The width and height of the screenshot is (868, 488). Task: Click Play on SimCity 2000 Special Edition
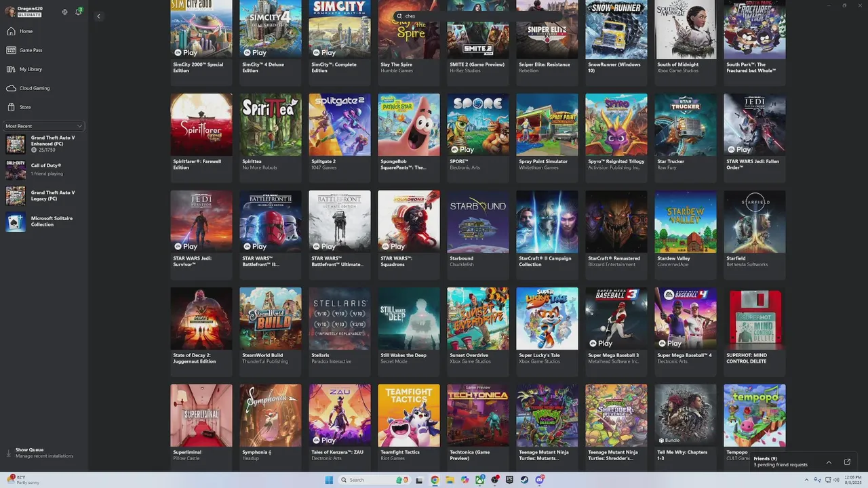coord(186,52)
